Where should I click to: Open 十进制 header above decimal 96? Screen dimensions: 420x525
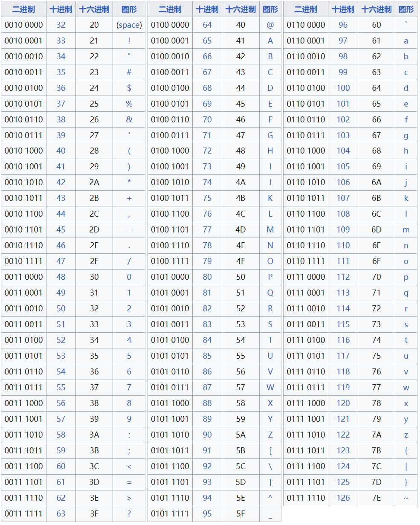[x=343, y=9]
